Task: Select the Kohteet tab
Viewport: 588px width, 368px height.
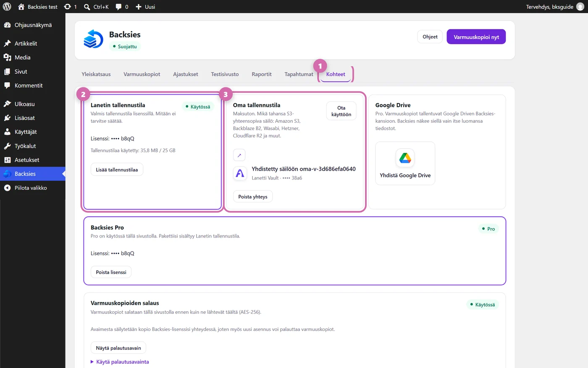Action: pyautogui.click(x=336, y=74)
